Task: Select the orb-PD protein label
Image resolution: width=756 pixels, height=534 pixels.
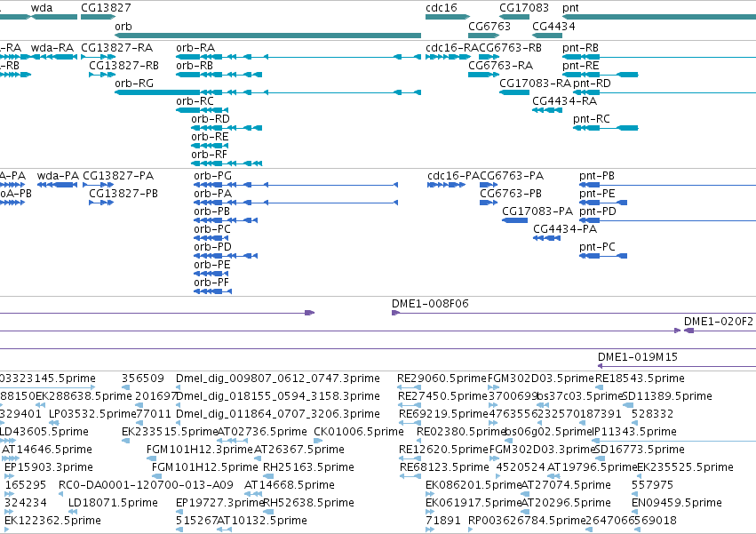Action: 212,247
